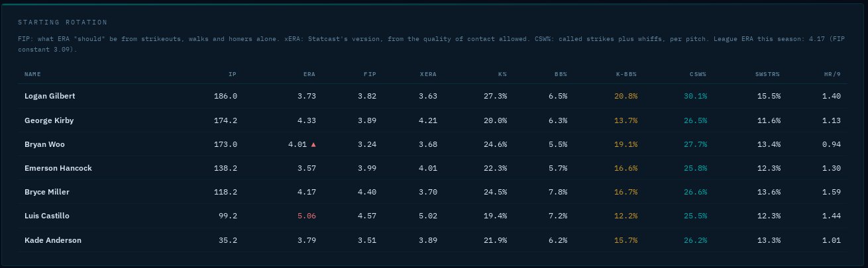Click Kade Anderson's 3.51 FIP value

pos(367,240)
